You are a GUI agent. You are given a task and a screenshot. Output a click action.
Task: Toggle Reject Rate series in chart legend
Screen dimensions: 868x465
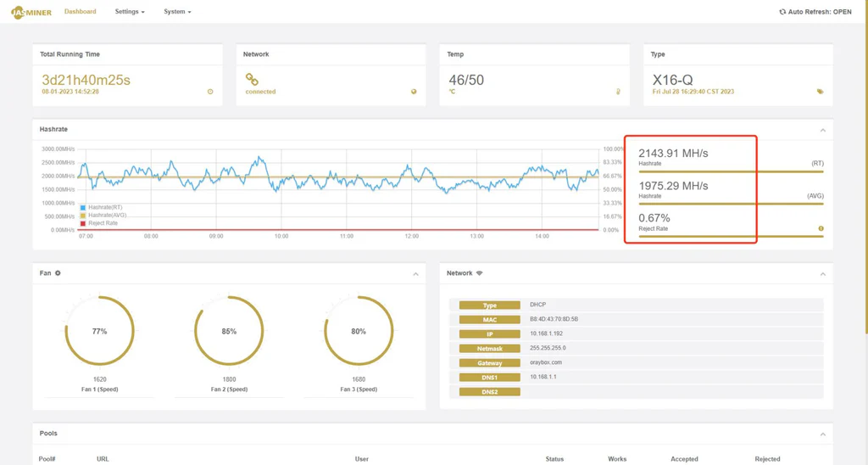98,223
